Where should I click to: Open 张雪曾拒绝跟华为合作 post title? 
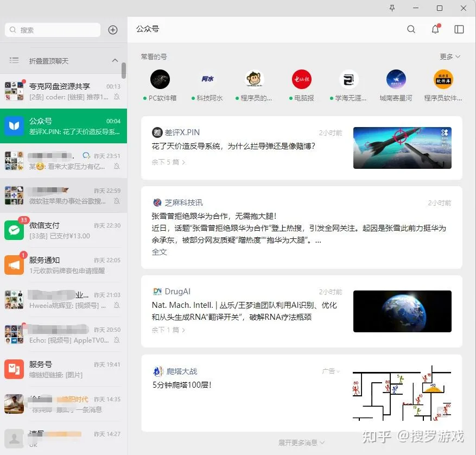214,216
